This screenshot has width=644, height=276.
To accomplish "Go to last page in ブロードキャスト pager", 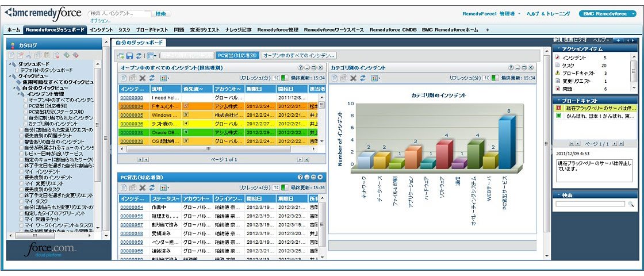I will click(621, 143).
